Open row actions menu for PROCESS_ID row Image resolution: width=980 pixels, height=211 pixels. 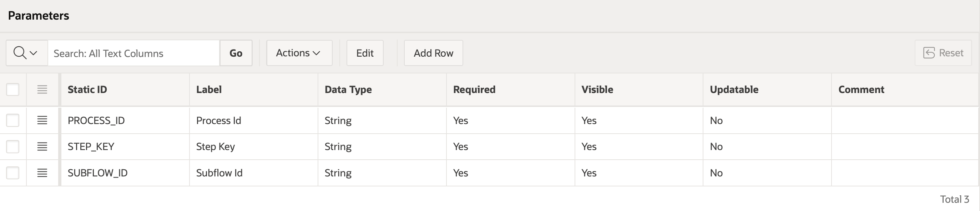coord(42,120)
